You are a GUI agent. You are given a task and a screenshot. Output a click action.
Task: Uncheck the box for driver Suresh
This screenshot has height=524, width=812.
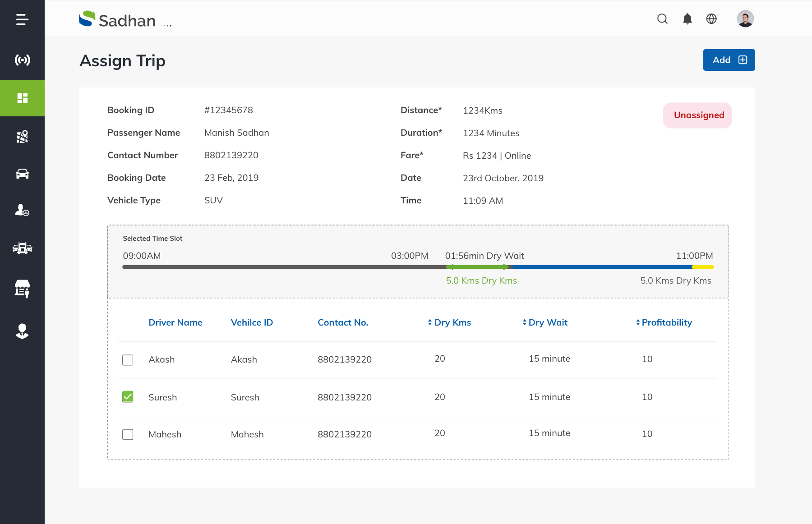pyautogui.click(x=128, y=397)
